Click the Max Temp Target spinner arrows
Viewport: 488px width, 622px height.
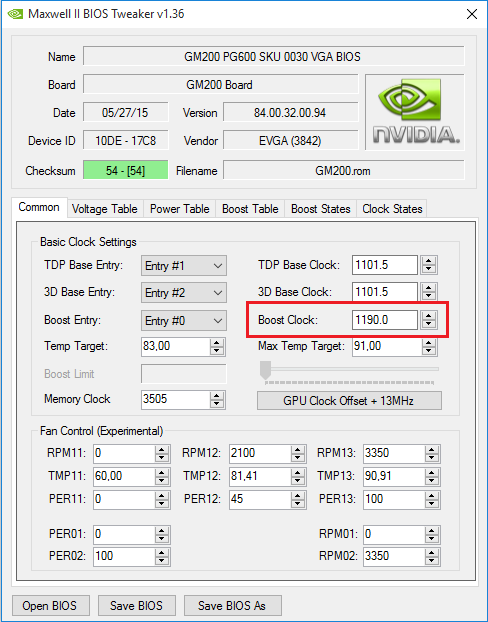coord(428,347)
